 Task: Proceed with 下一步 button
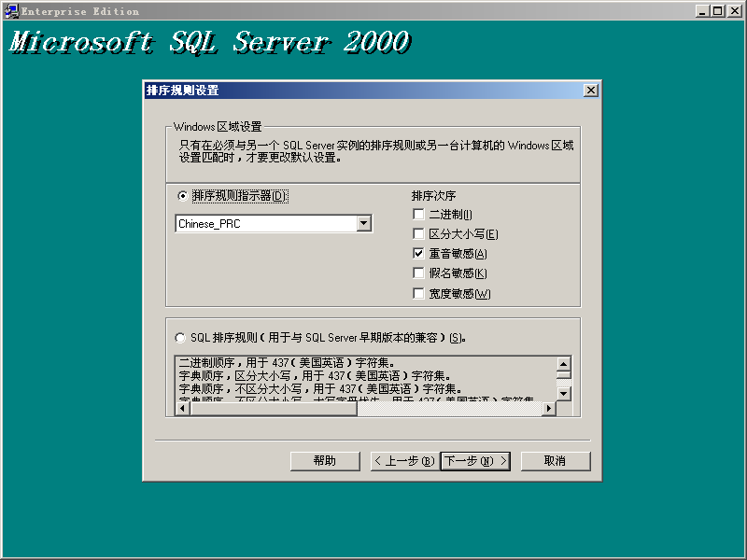(x=475, y=461)
